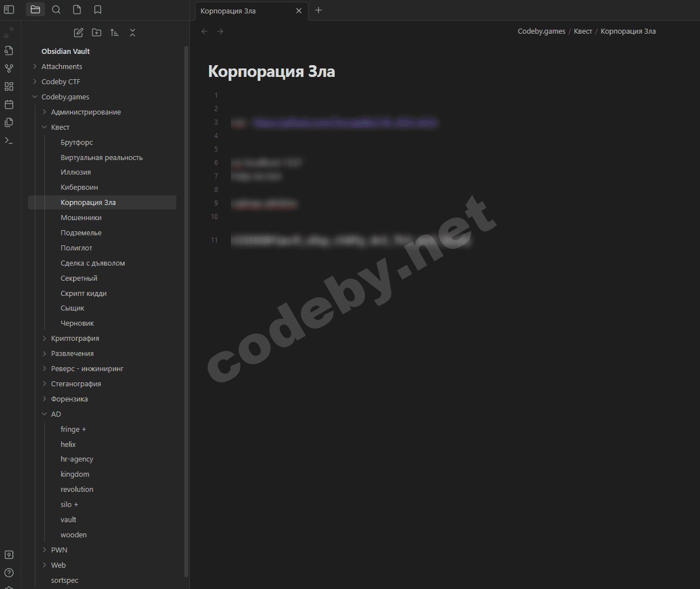Image resolution: width=700 pixels, height=589 pixels.
Task: Select Корпорация Зла in file tree
Action: 102,202
